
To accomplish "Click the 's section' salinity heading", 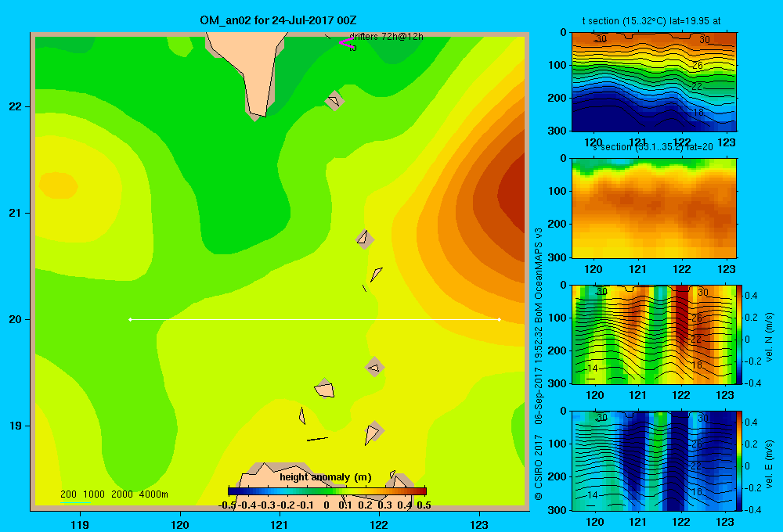I will click(654, 147).
